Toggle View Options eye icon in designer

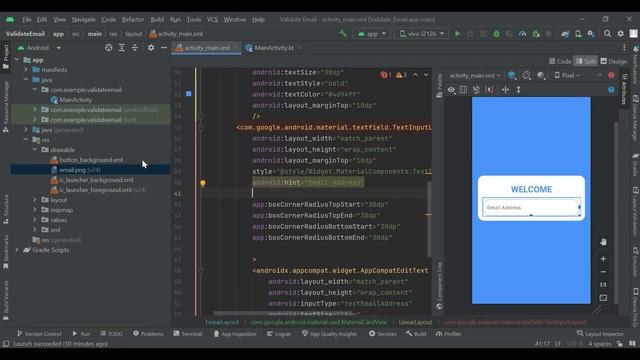(451, 90)
